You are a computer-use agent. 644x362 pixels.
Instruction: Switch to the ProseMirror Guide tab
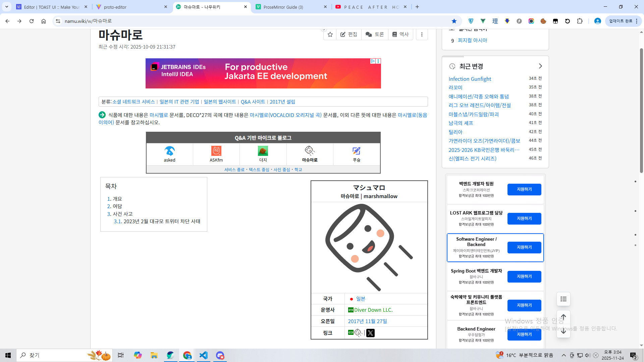coord(283,7)
